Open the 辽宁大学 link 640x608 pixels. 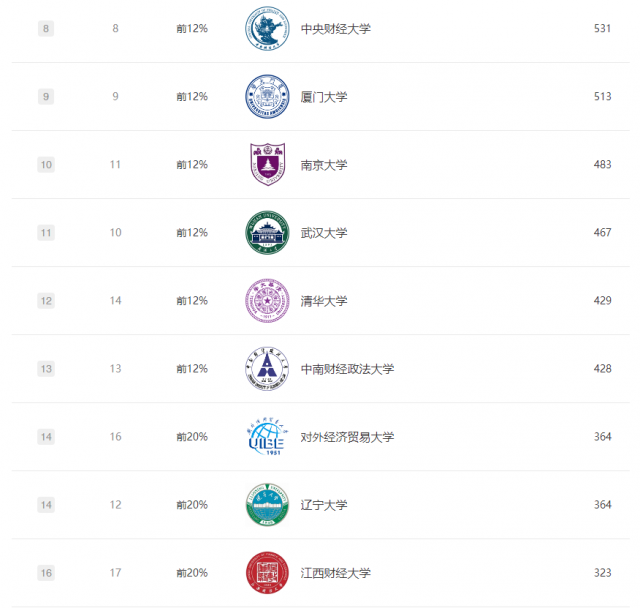[x=323, y=505]
